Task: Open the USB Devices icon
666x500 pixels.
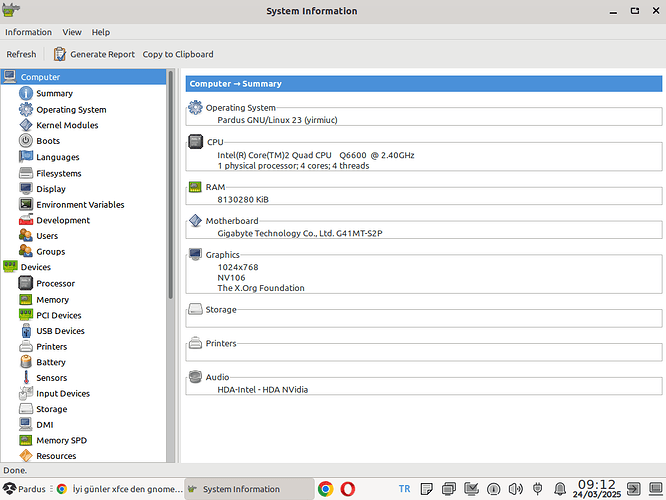Action: coord(26,331)
